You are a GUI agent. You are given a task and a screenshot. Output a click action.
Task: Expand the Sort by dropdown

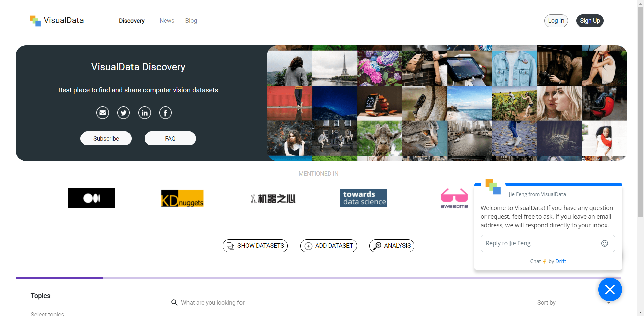pyautogui.click(x=575, y=302)
